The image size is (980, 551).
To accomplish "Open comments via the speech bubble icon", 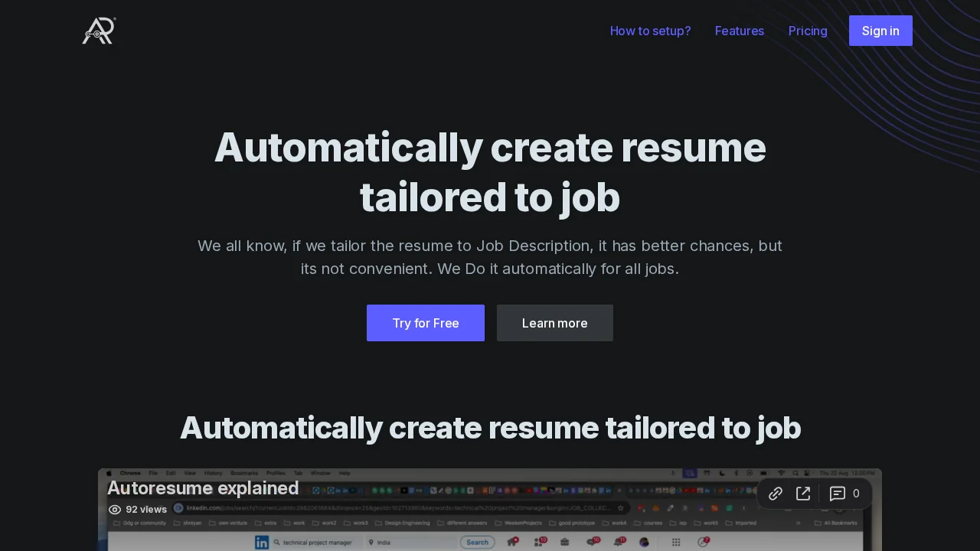I will click(837, 494).
